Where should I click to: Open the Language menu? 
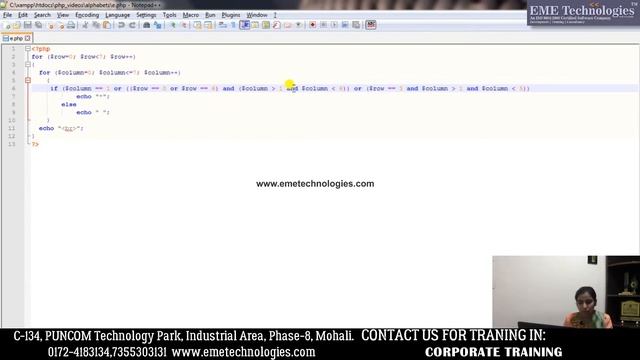point(117,15)
